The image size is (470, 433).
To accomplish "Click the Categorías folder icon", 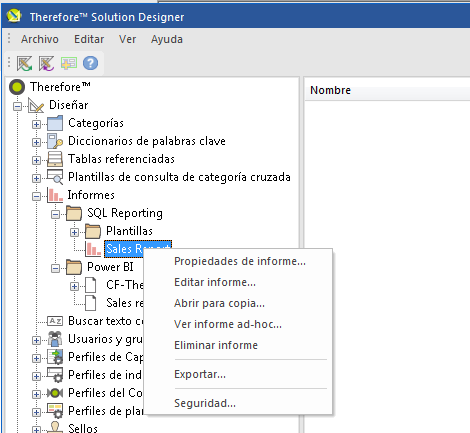I will (55, 123).
